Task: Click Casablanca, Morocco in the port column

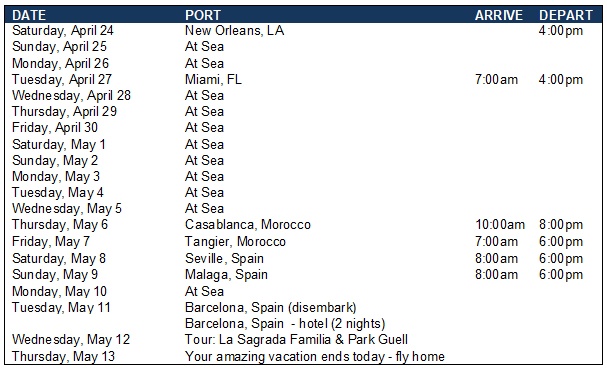Action: coord(248,224)
